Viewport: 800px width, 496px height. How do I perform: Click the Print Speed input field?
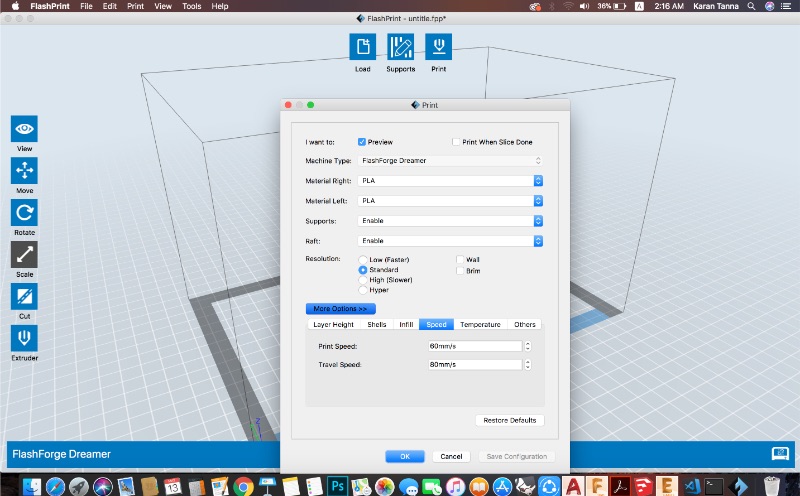point(474,346)
